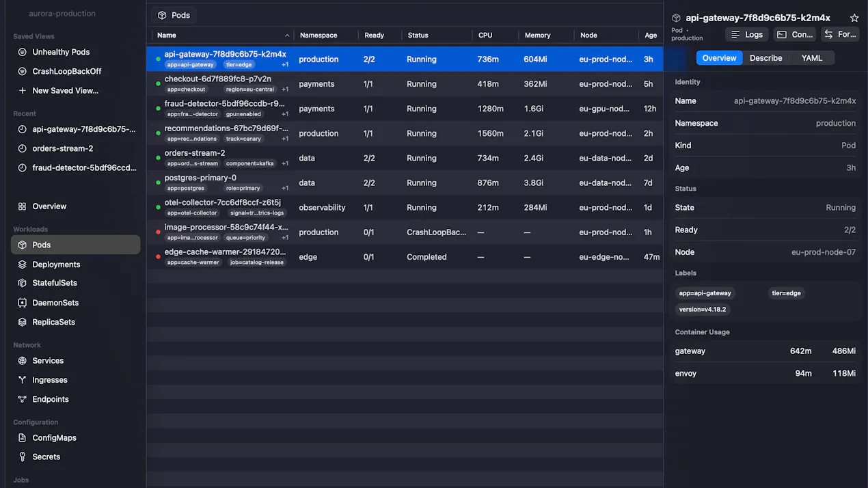868x488 pixels.
Task: Select Pods in Workloads sidebar
Action: coord(75,245)
